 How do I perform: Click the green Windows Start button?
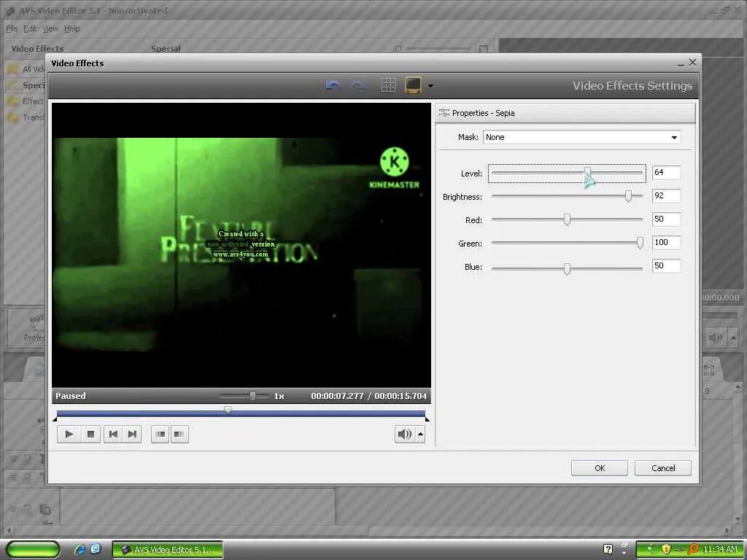click(x=33, y=550)
